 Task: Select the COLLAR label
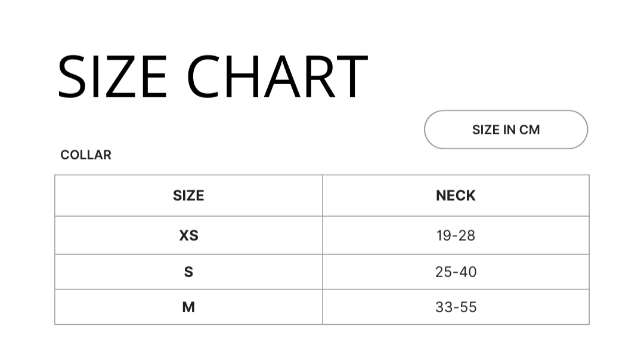[86, 155]
